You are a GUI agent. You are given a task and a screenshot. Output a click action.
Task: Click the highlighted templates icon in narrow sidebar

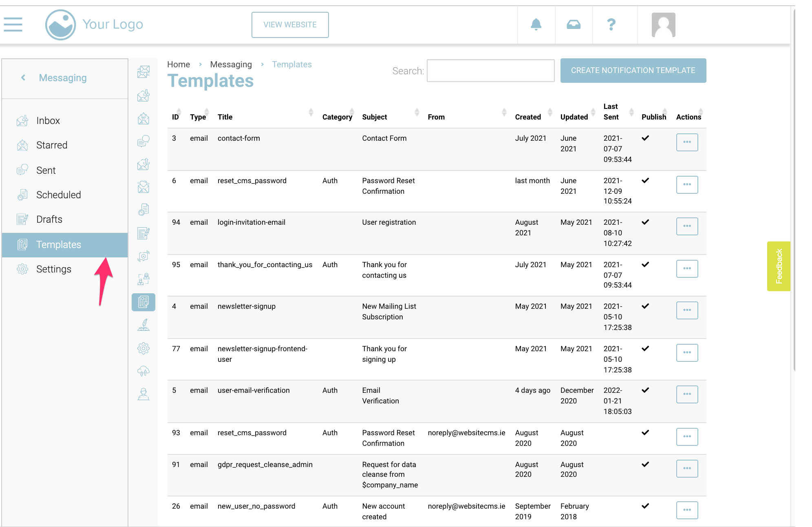point(143,302)
